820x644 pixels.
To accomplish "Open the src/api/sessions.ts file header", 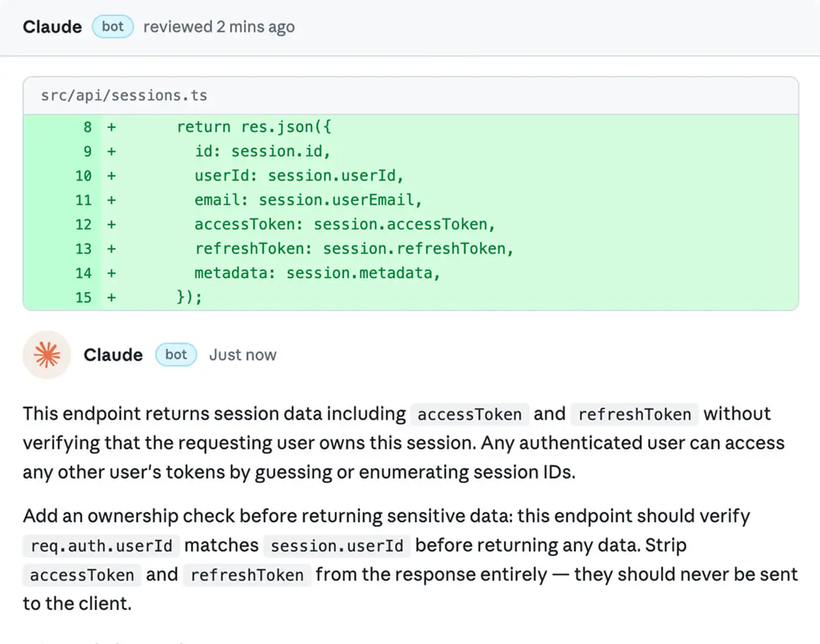I will [x=124, y=95].
